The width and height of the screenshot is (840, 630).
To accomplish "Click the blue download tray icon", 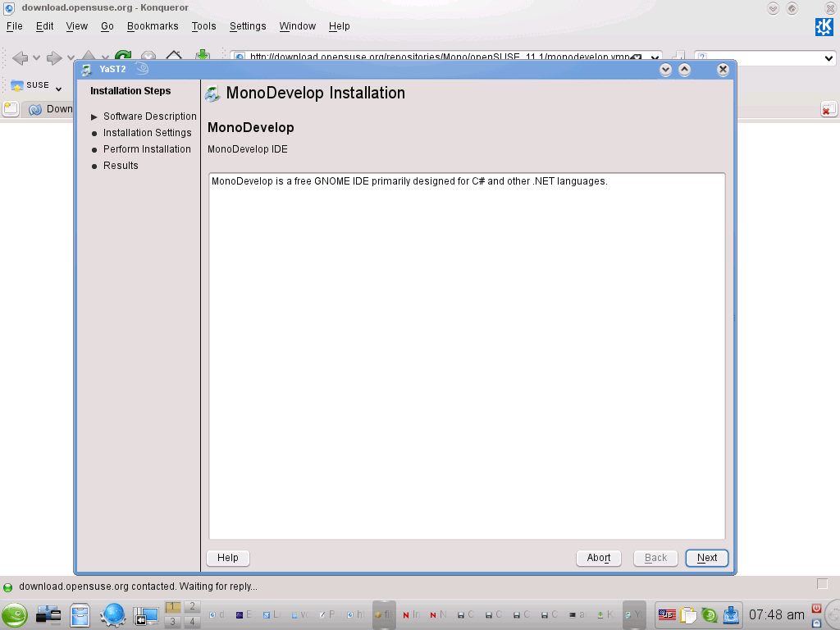I will coord(731,615).
